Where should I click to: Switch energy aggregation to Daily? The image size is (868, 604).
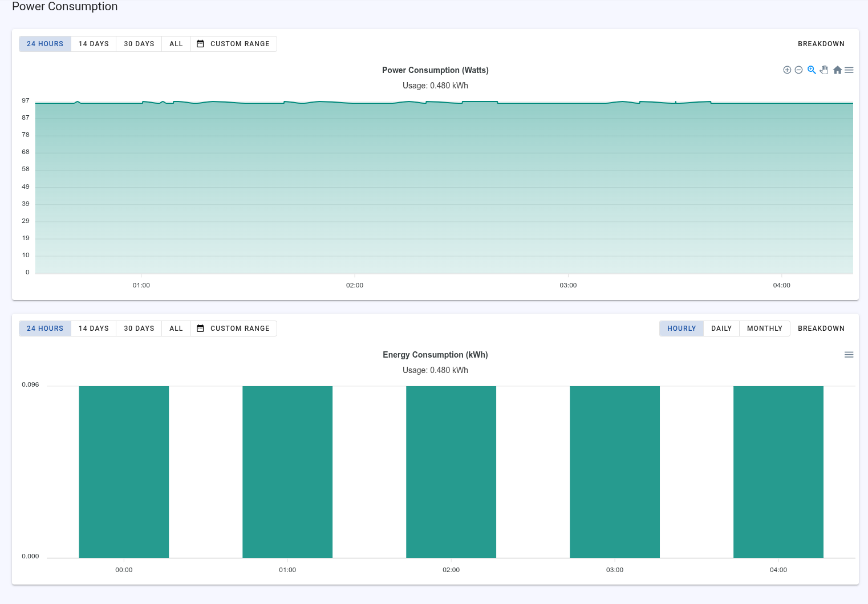(721, 328)
